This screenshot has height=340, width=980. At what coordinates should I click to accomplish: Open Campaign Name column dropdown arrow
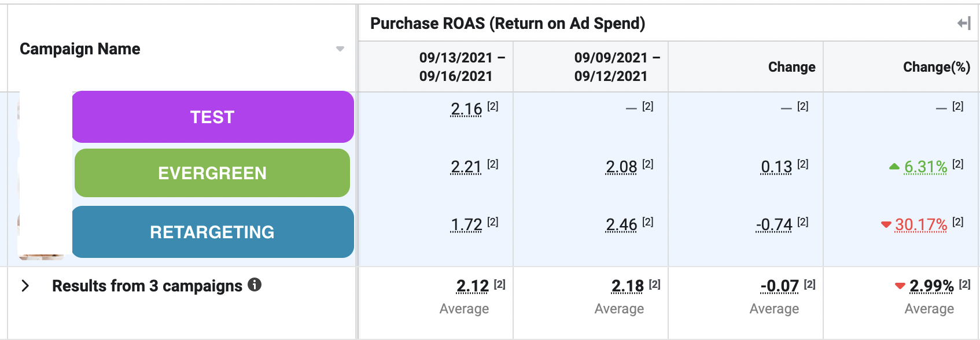click(x=340, y=49)
